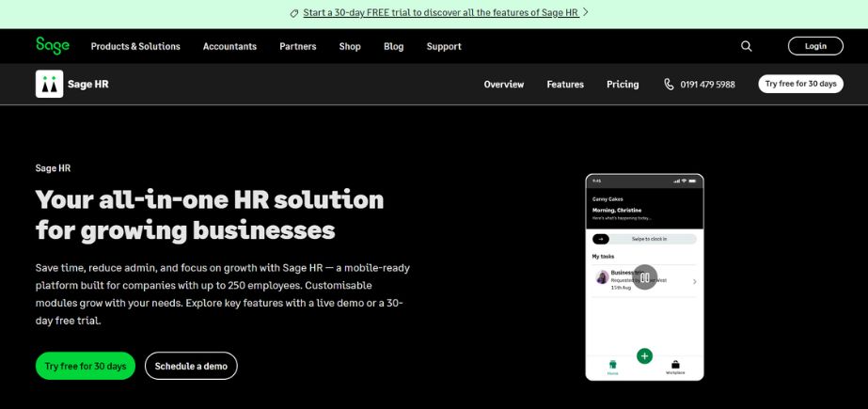Open the Blog link
The image size is (868, 409).
[394, 46]
